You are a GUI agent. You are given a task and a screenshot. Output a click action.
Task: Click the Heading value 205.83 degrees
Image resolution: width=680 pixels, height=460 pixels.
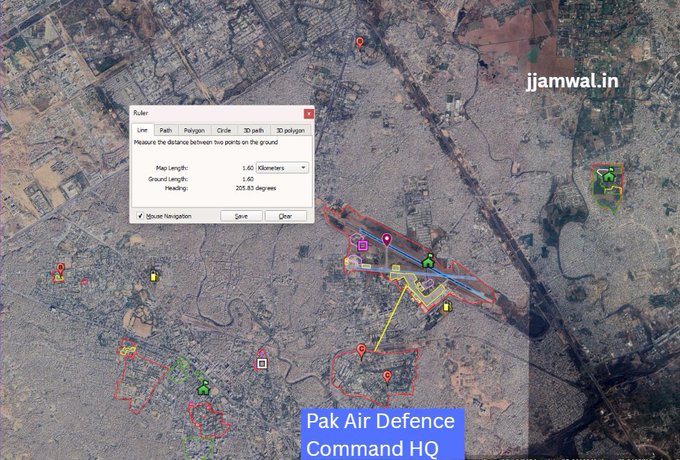pyautogui.click(x=256, y=188)
